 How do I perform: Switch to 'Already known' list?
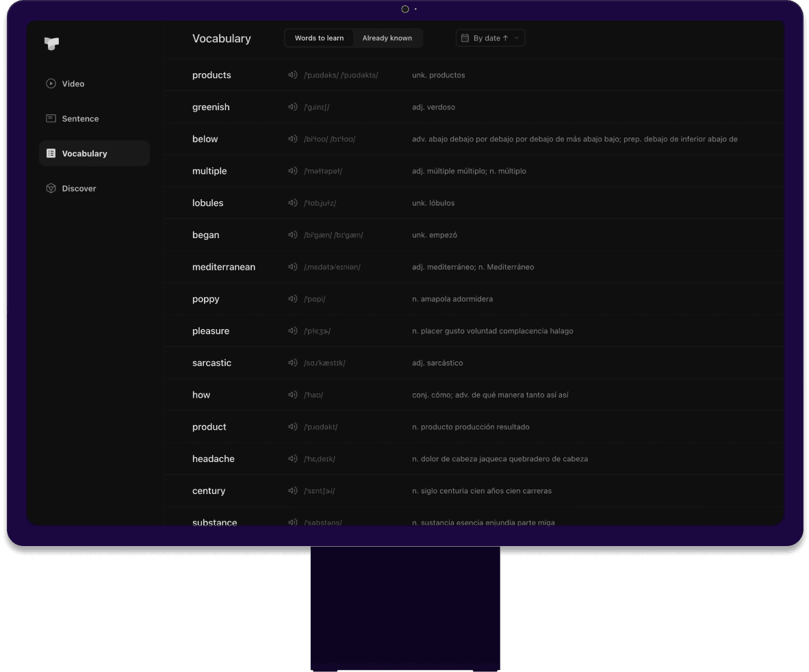coord(387,38)
